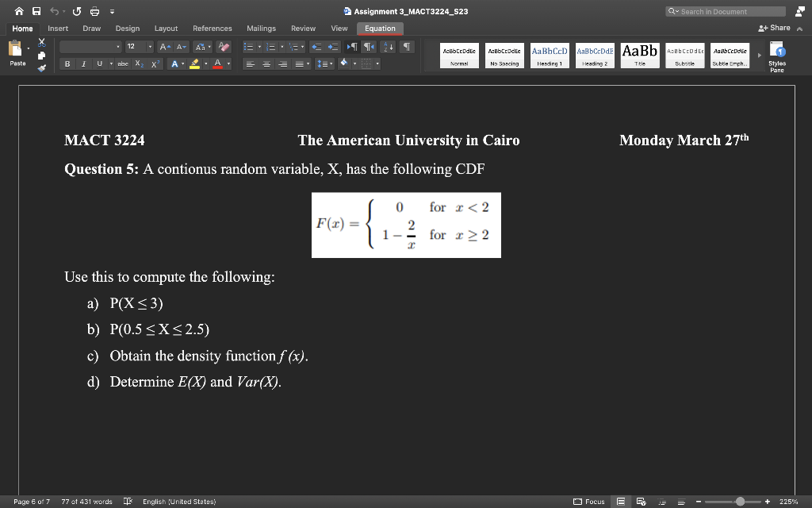Apply yellow text highlight color
812x508 pixels.
[195, 63]
